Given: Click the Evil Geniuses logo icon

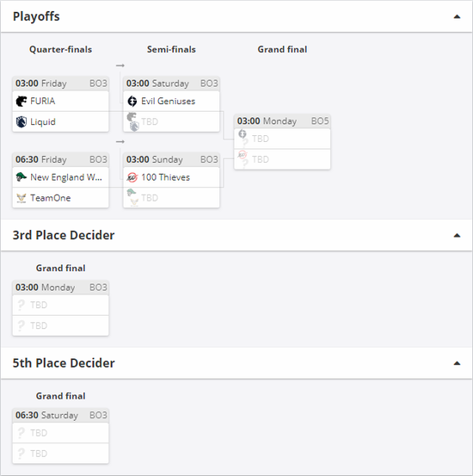Looking at the screenshot, I should 132,101.
